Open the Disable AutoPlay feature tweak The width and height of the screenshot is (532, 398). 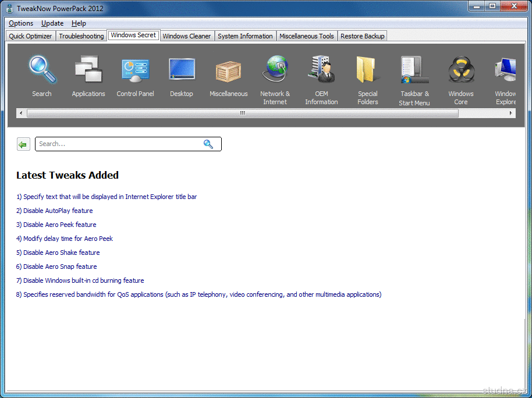pos(54,211)
